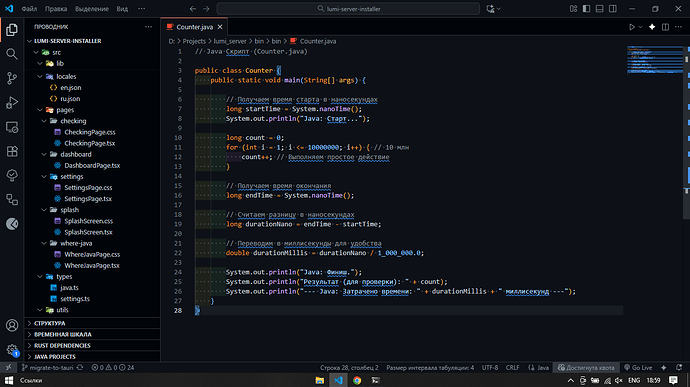Open editor more actions ellipsis
The image size is (690, 387).
pos(678,27)
